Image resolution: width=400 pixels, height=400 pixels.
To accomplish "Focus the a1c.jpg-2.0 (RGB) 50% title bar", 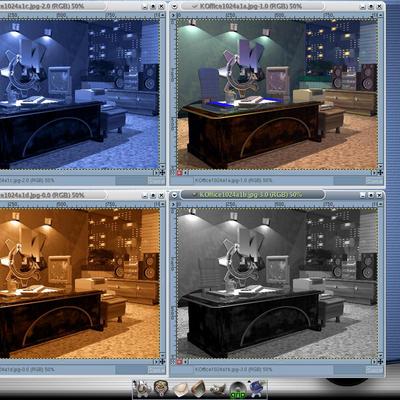I will tap(53, 6).
